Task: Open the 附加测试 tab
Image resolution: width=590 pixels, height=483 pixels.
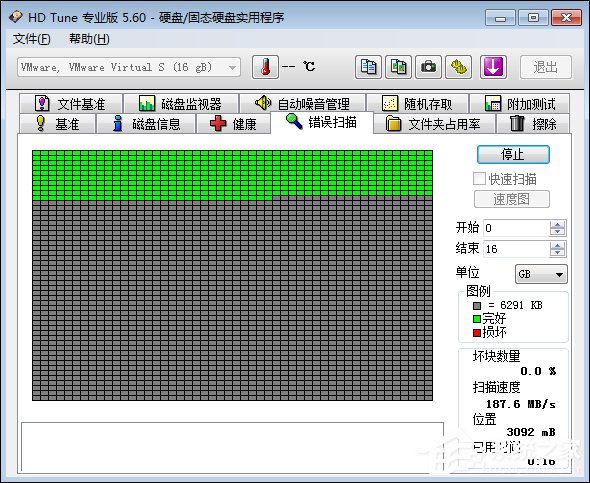Action: (x=520, y=103)
